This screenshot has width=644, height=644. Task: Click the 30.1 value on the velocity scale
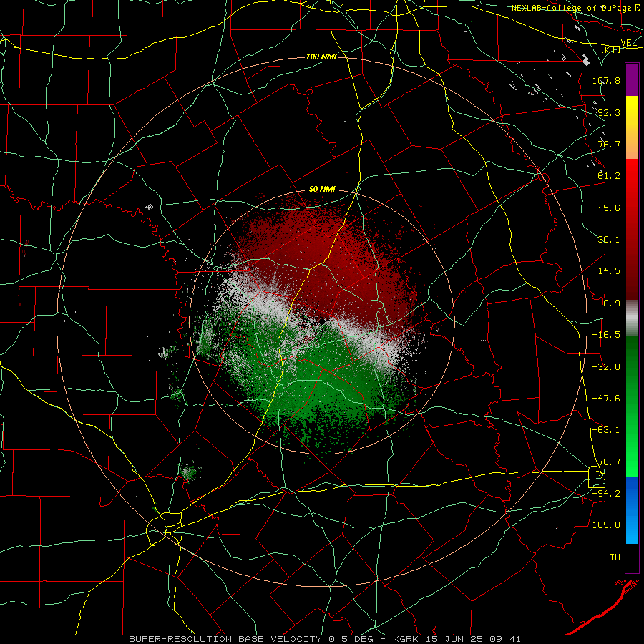(x=609, y=240)
